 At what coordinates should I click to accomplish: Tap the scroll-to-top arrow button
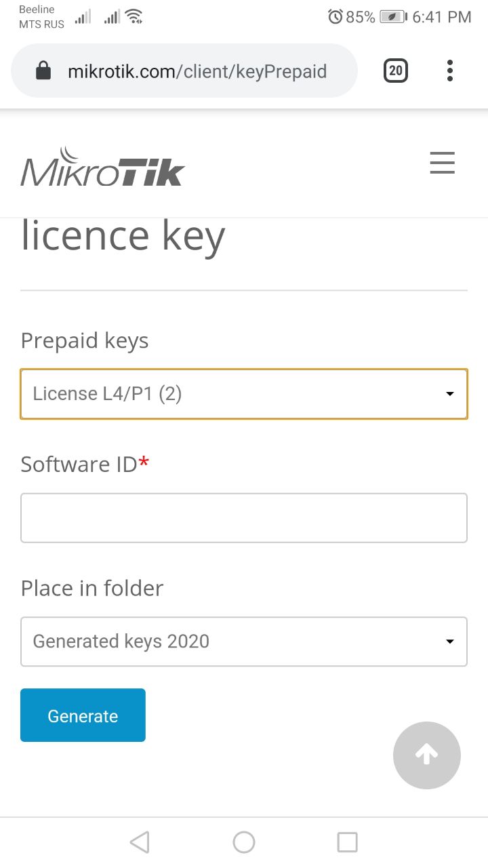point(427,755)
